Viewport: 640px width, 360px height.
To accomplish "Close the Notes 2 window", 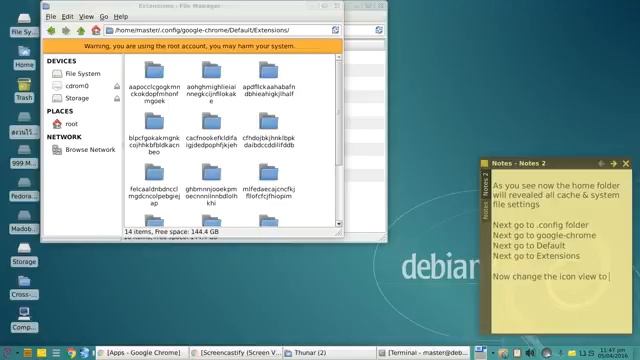I will 626,163.
